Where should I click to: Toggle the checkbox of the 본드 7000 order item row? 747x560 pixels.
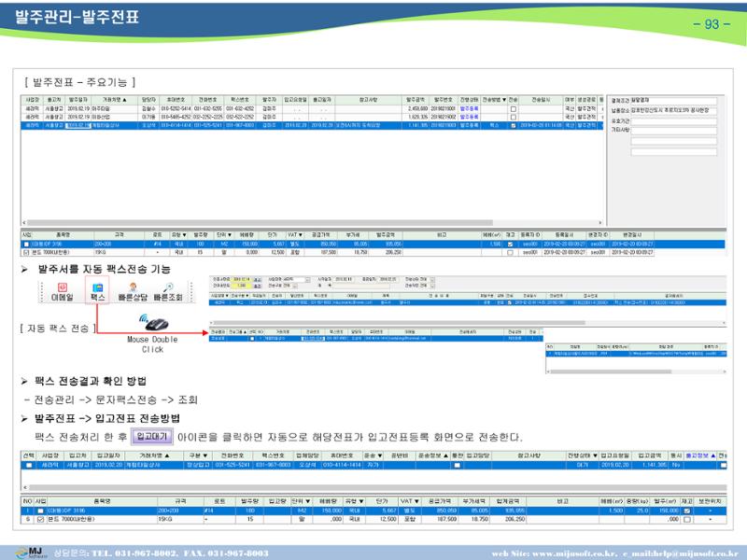(x=26, y=252)
